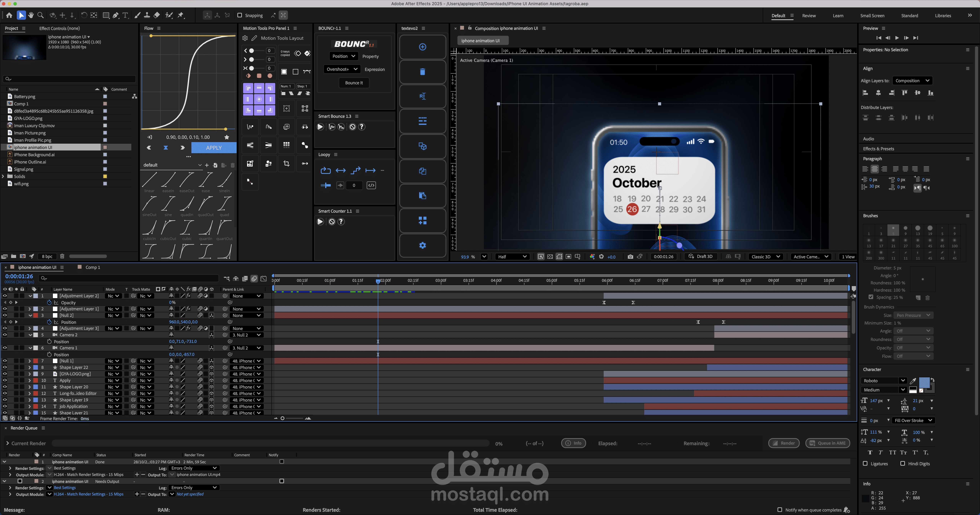Select the Puppet Pin tool

[181, 15]
